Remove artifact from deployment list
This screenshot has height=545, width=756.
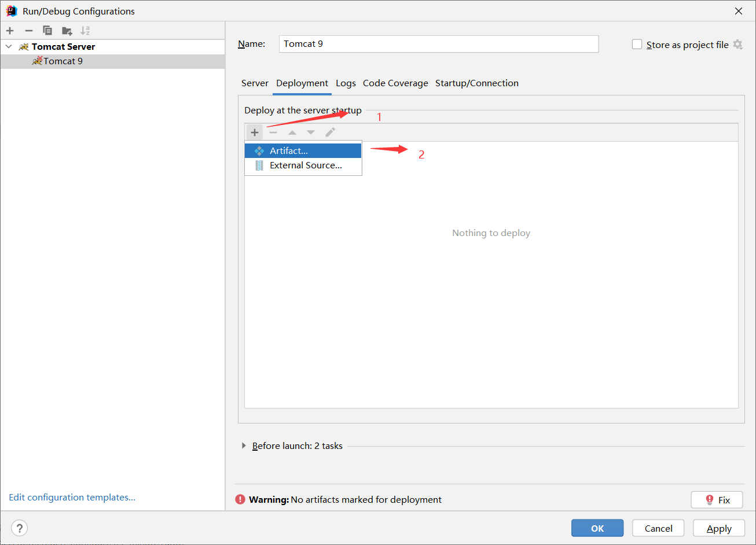pyautogui.click(x=273, y=132)
